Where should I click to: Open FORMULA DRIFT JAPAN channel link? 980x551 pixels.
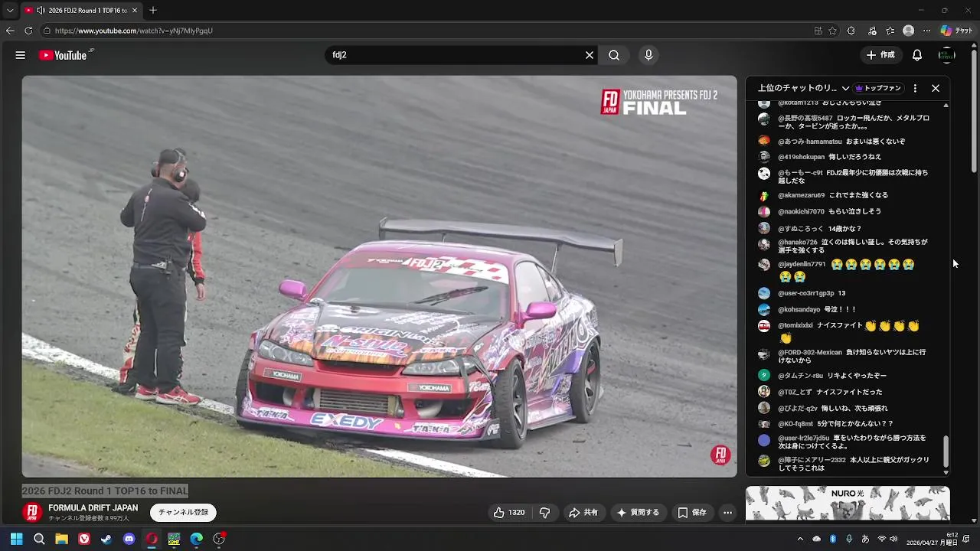coord(93,508)
